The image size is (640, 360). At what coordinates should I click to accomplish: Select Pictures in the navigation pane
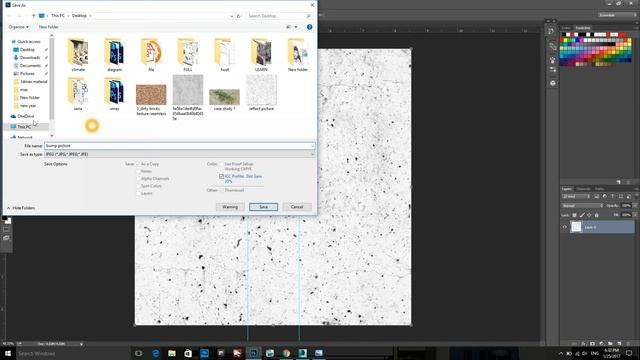click(x=27, y=73)
